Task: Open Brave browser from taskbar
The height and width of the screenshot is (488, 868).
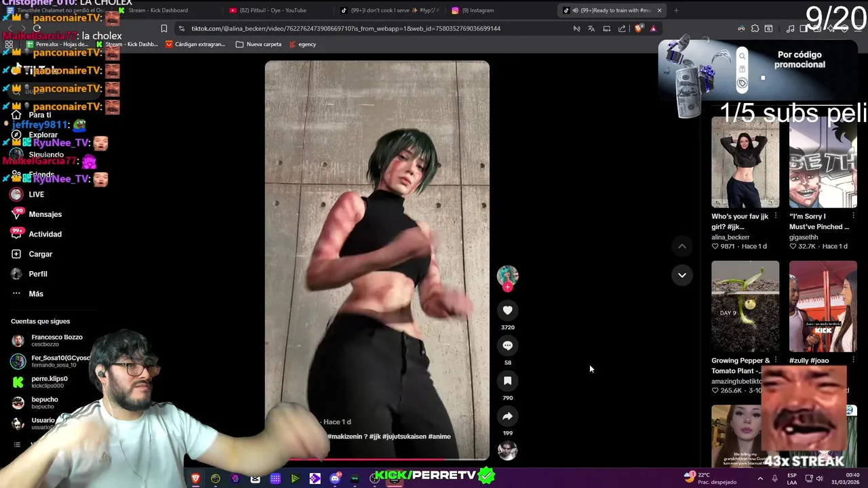Action: (195, 479)
